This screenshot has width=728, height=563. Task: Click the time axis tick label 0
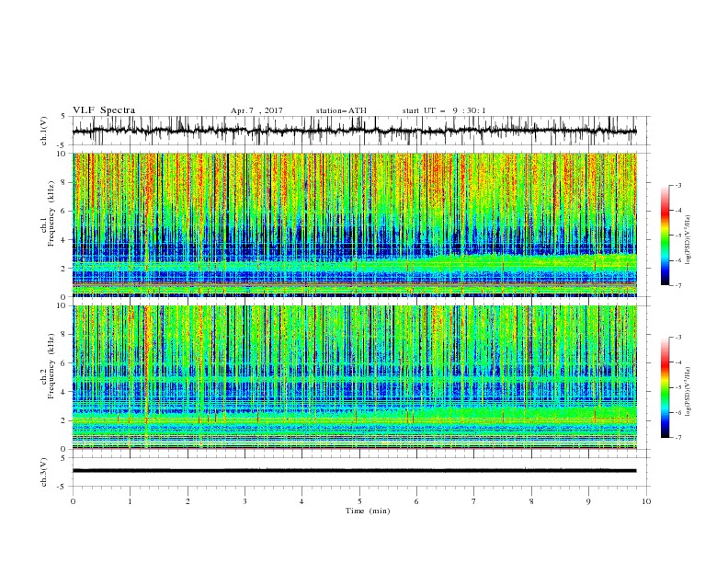pos(73,501)
